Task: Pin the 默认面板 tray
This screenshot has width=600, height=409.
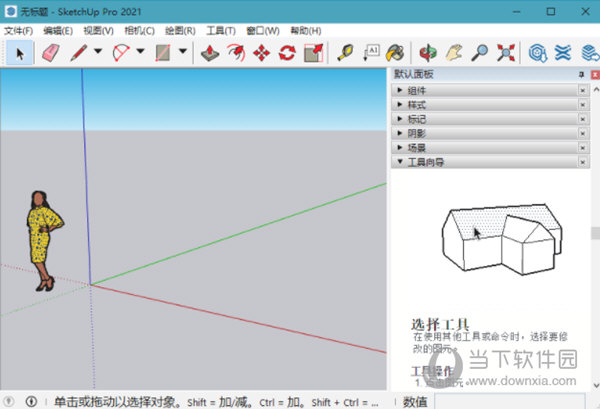Action: tap(582, 75)
